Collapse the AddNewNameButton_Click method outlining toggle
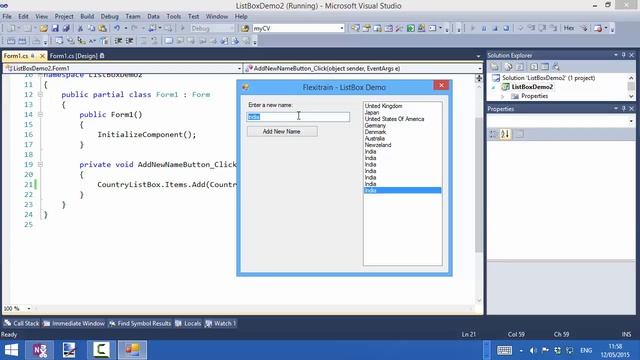 40,164
